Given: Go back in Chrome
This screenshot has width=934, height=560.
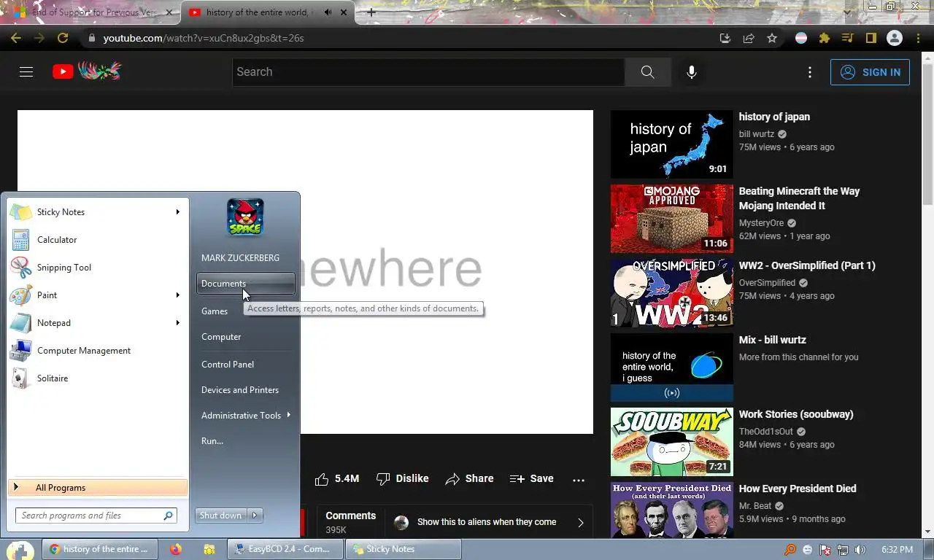Looking at the screenshot, I should [16, 38].
